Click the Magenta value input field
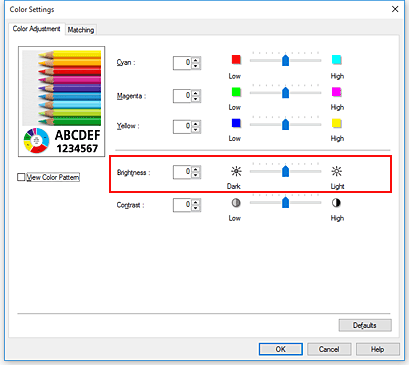409x365 pixels. (182, 96)
